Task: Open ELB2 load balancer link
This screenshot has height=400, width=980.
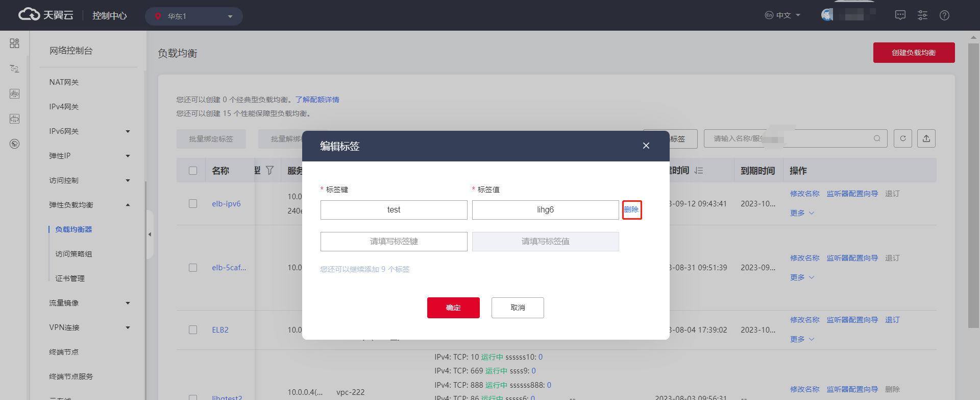Action: [220, 330]
